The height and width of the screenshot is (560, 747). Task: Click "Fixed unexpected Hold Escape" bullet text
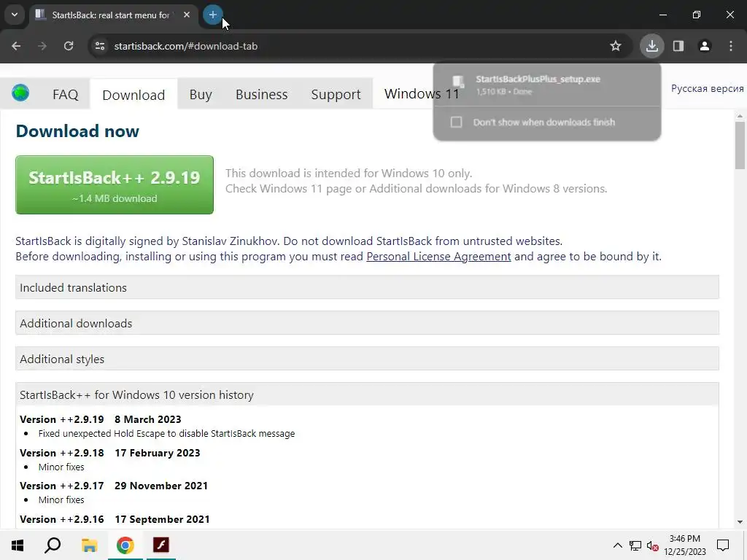coord(167,434)
